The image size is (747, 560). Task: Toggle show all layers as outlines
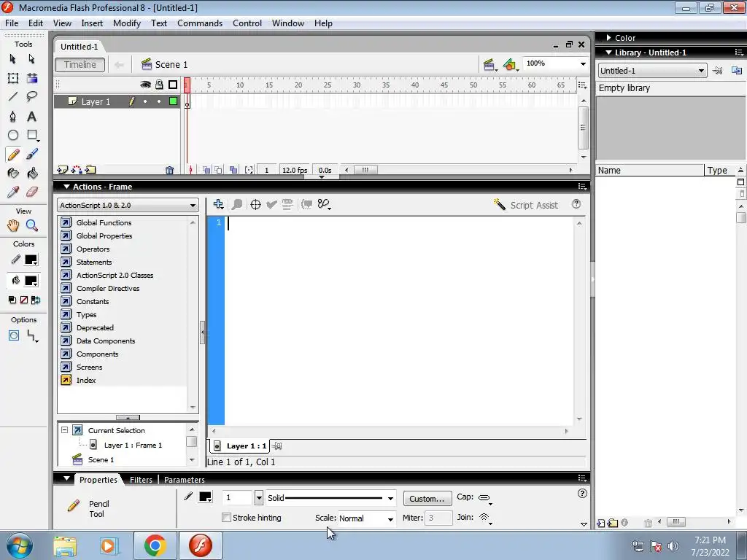coord(173,85)
